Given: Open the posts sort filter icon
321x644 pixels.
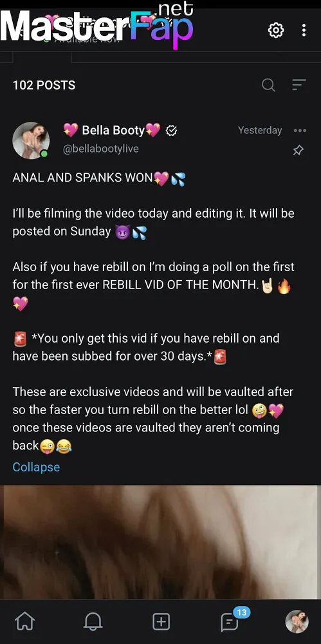Looking at the screenshot, I should (x=299, y=84).
